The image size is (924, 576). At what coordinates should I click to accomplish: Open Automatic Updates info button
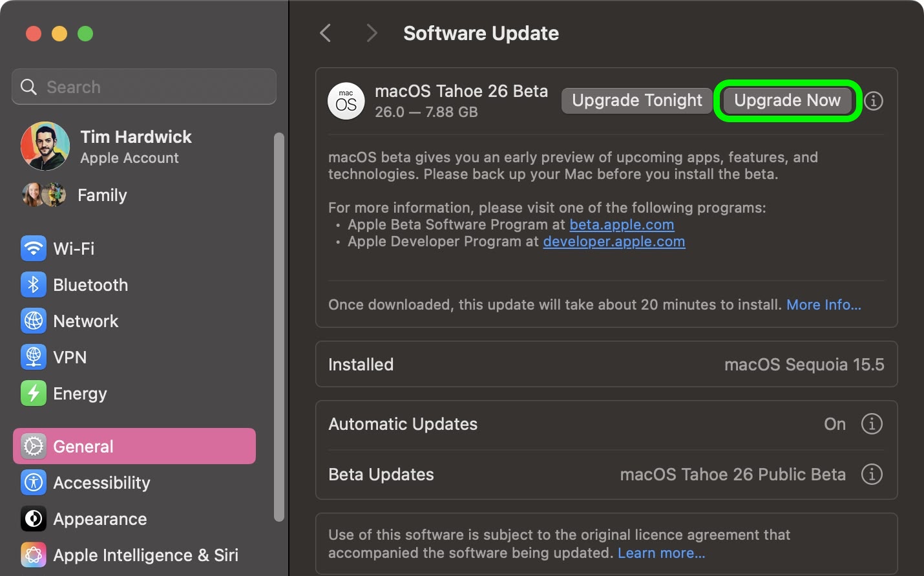(x=872, y=424)
